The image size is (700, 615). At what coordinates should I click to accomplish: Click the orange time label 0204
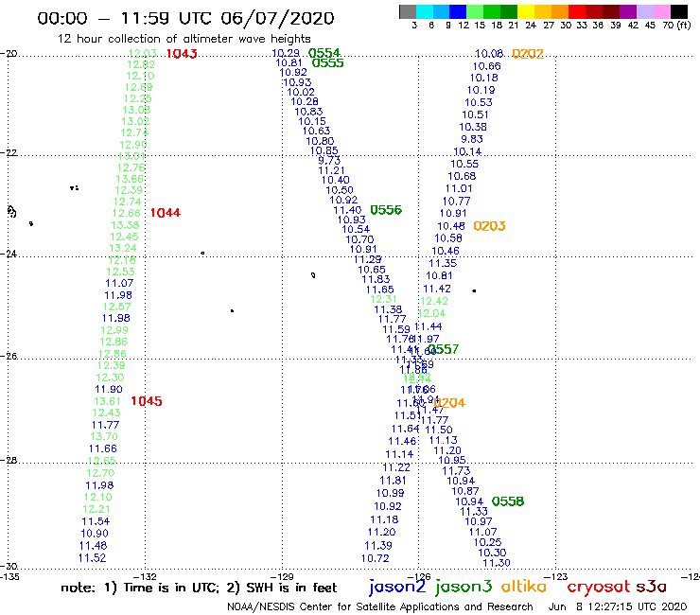[449, 403]
